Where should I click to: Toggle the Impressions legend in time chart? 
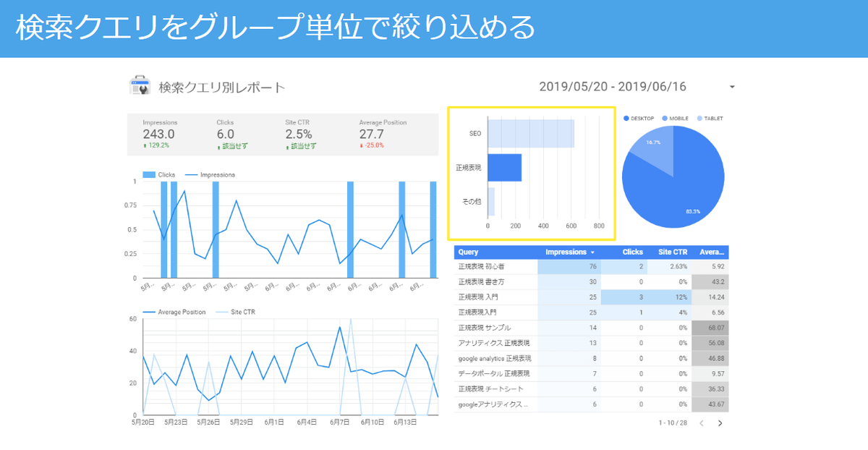pos(210,175)
